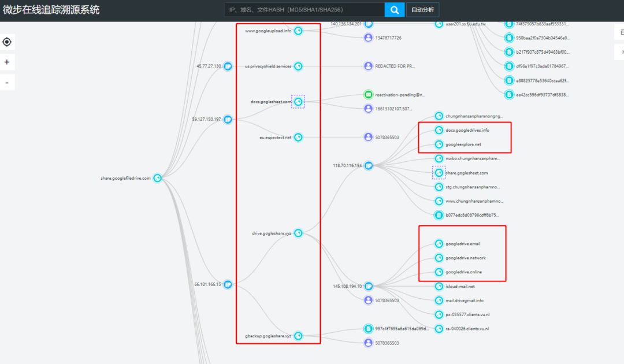
Task: Select the eu.euprotect.net domain node icon
Action: click(298, 138)
